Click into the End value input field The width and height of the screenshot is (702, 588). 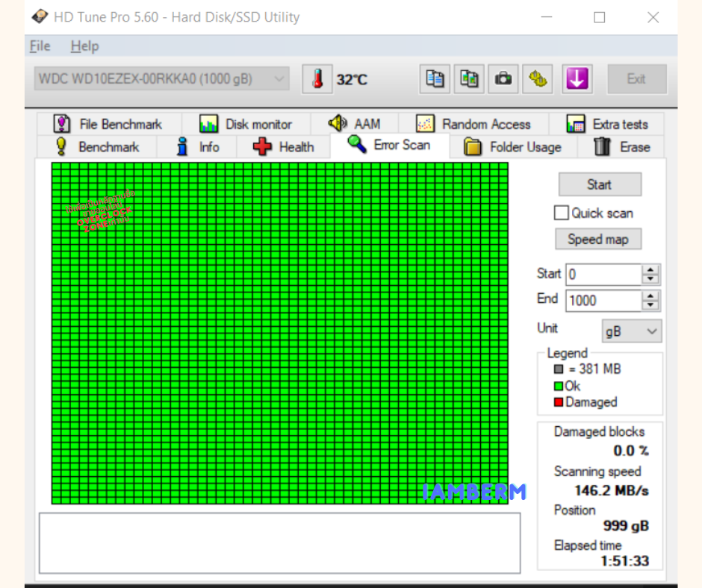(x=603, y=301)
